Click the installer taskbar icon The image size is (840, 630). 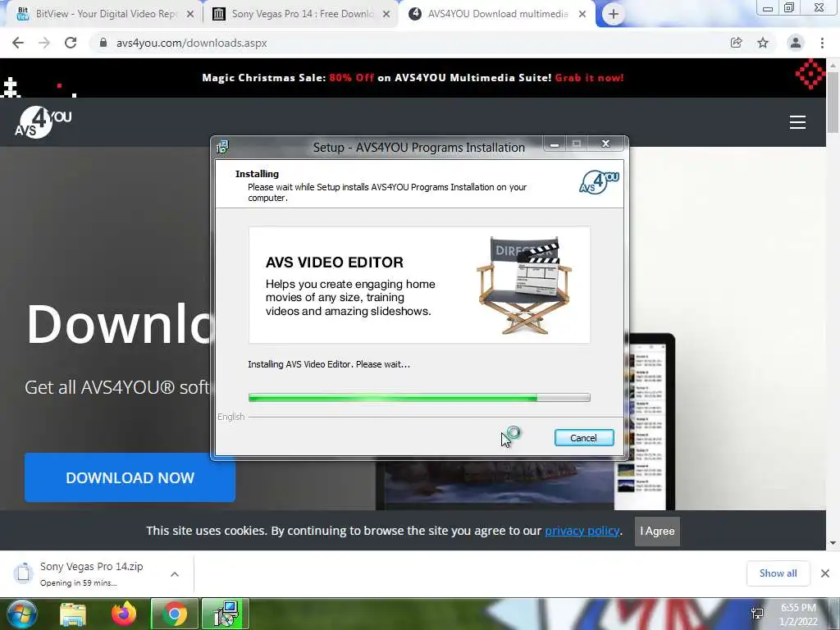click(x=226, y=614)
